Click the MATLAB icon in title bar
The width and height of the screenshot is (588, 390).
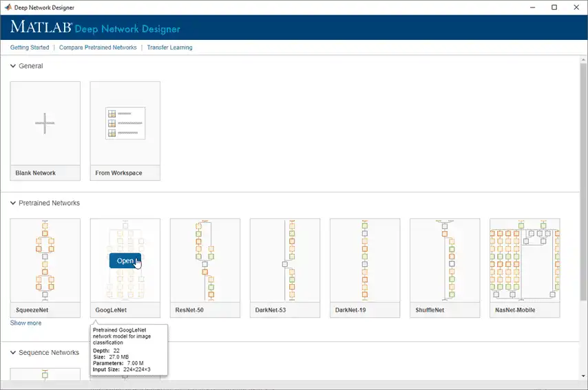(8, 7)
